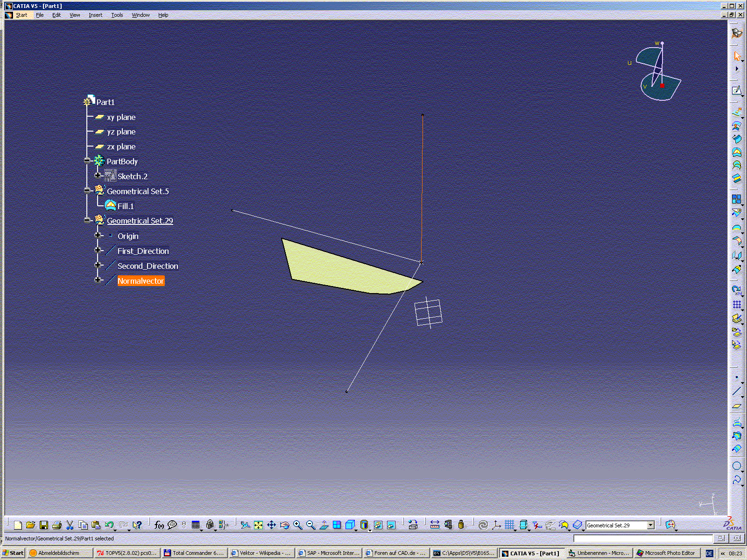Screen dimensions: 747x560
Task: Click the Extrude surface icon
Action: click(x=737, y=112)
